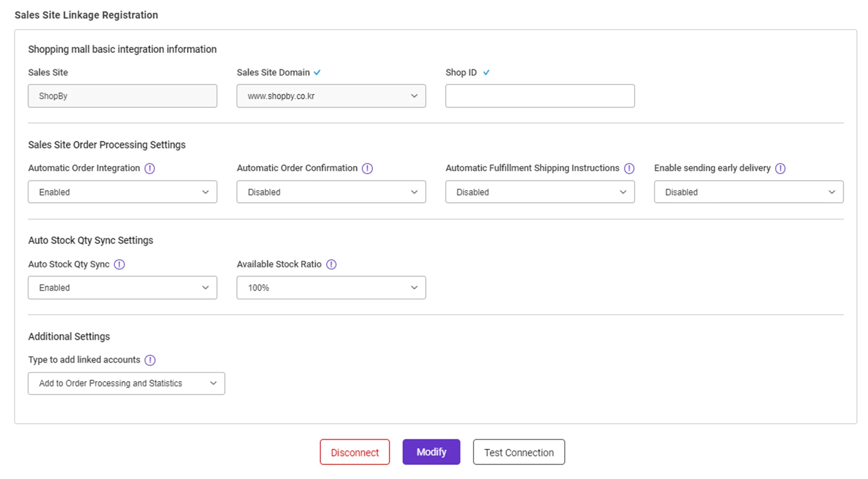The width and height of the screenshot is (868, 479).
Task: Click info icon beside Automatic Order Confirmation
Action: (367, 169)
